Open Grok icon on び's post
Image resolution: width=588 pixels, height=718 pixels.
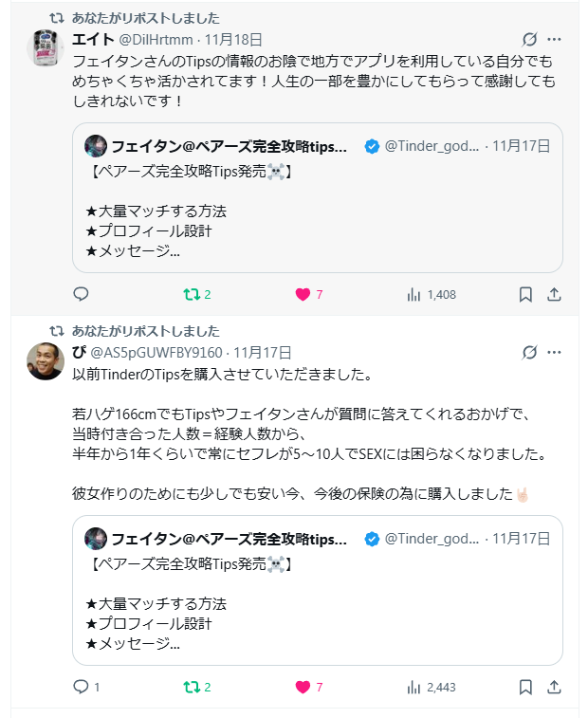pos(530,352)
